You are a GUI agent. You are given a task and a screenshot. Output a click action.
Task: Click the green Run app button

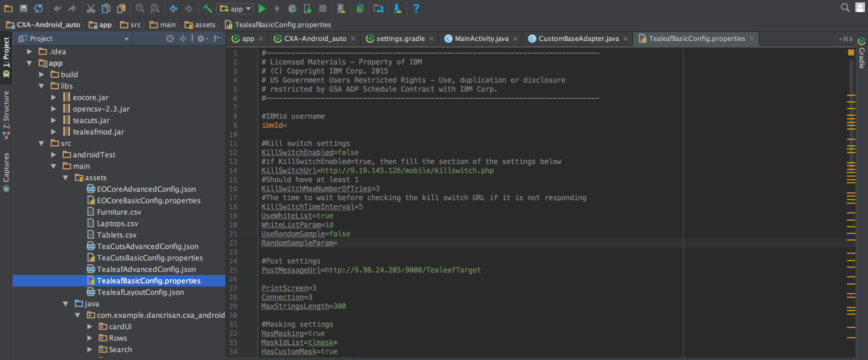262,8
